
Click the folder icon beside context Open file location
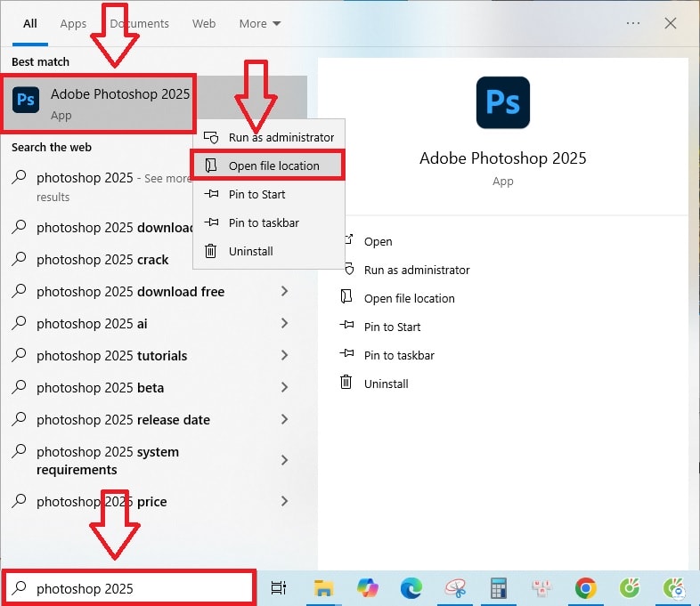(211, 166)
